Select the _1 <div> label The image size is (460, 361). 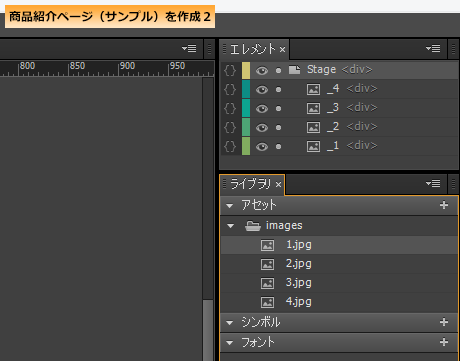coord(362,145)
